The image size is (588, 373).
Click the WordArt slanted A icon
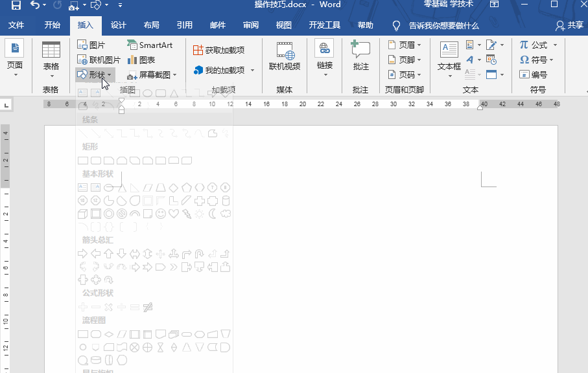[x=470, y=60]
